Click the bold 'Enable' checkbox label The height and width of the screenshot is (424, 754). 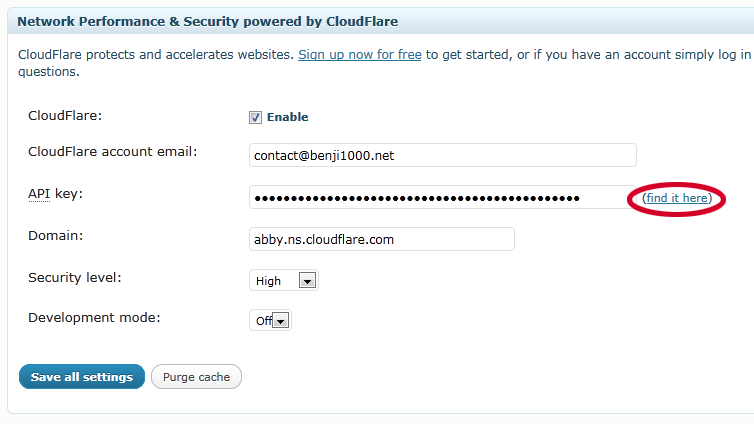288,117
